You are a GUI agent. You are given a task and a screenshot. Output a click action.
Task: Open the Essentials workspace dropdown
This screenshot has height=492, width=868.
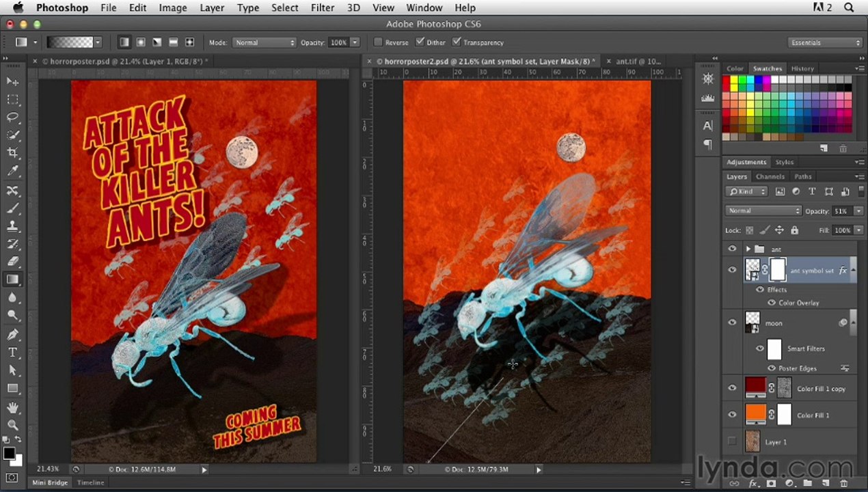tap(825, 42)
